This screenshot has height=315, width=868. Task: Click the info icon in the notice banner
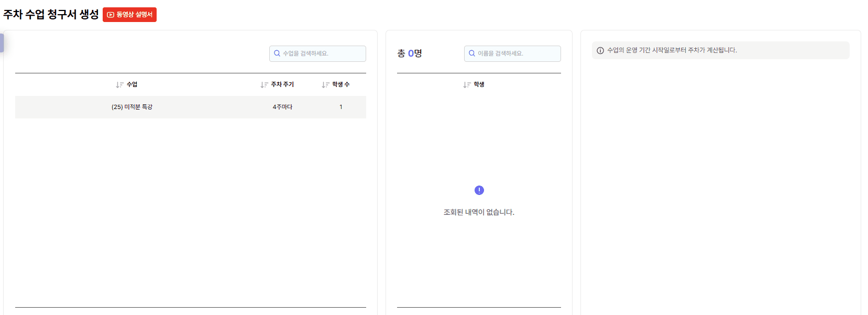click(600, 50)
